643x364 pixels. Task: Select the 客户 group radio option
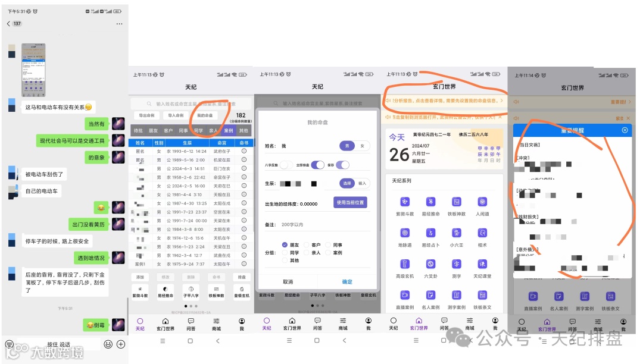(x=307, y=245)
